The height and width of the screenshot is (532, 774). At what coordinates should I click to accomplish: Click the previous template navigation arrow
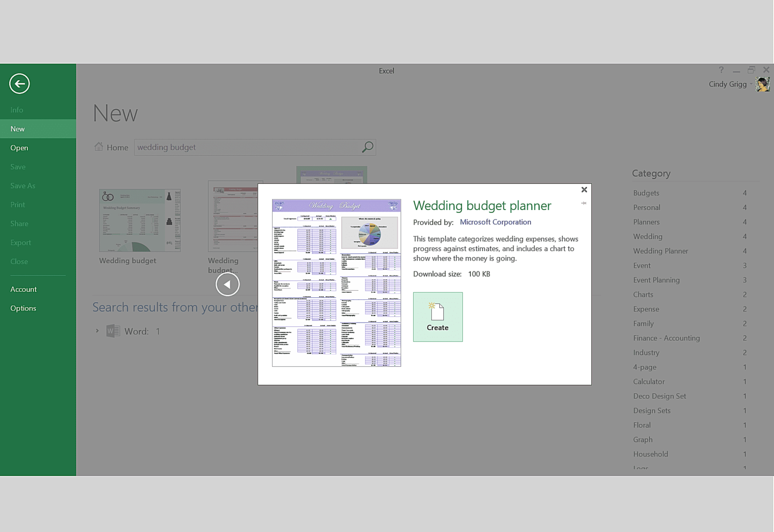point(227,284)
